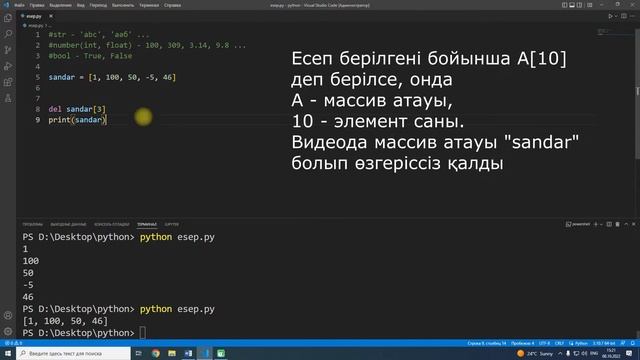Switch to the Проблемы panel tab
640x360 pixels.
point(32,224)
